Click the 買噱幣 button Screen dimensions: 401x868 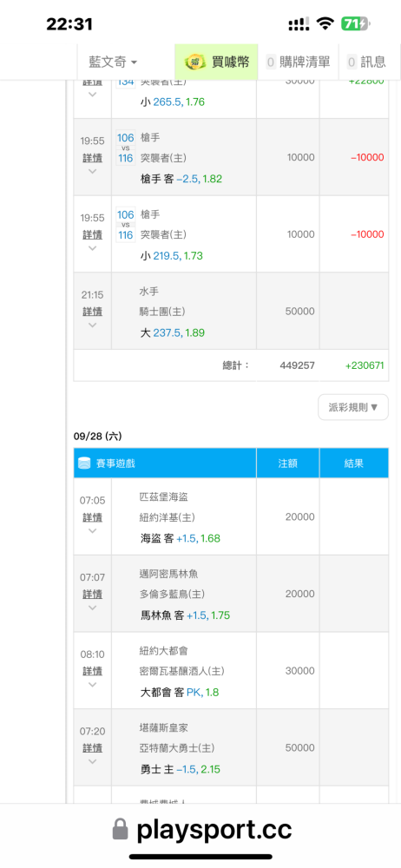(216, 62)
